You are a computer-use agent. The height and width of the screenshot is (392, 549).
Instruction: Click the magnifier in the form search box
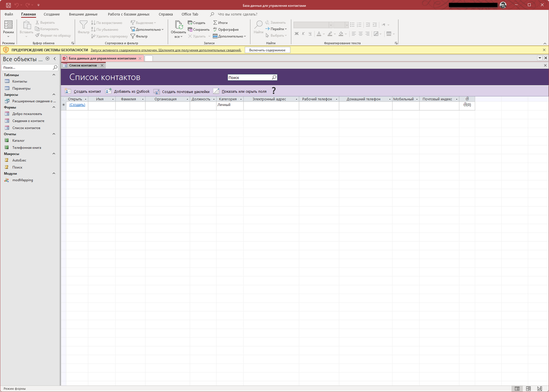coord(274,78)
